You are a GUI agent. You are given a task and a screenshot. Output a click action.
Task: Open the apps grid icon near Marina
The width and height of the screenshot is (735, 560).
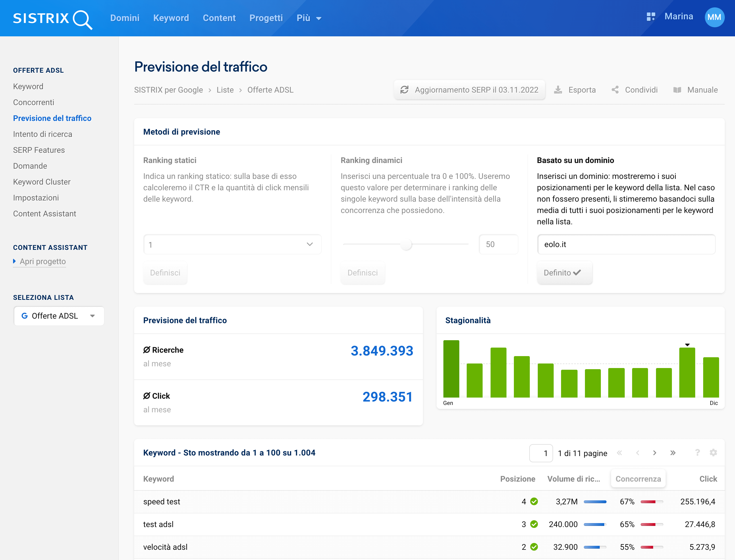tap(651, 17)
